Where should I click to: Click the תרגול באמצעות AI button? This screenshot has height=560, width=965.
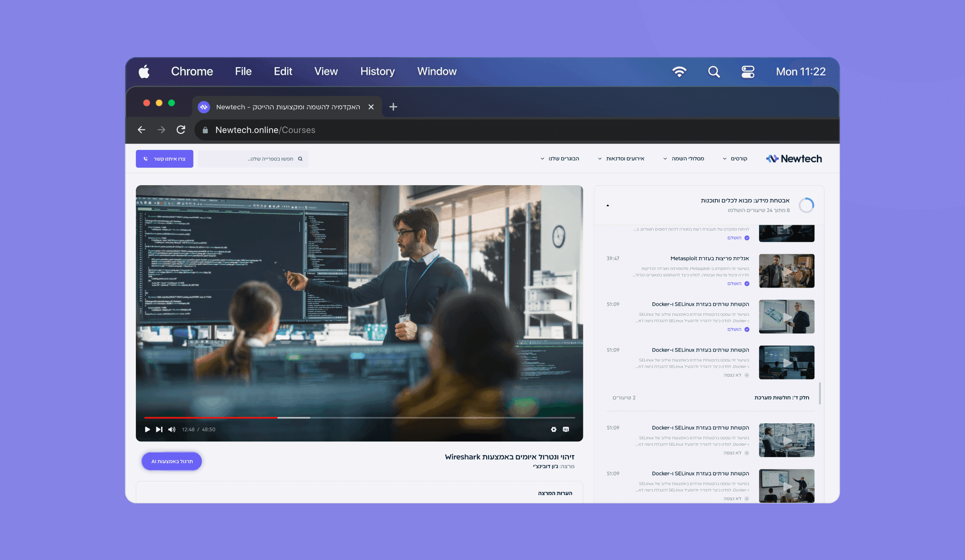pos(172,461)
